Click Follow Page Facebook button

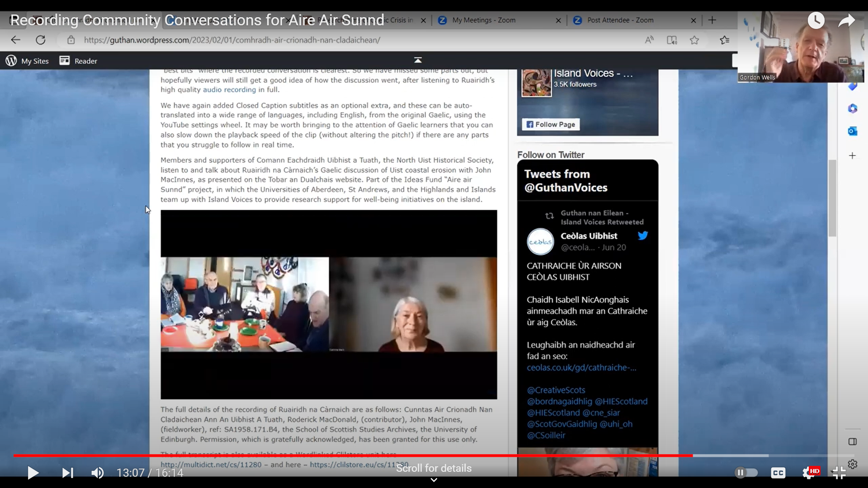550,124
